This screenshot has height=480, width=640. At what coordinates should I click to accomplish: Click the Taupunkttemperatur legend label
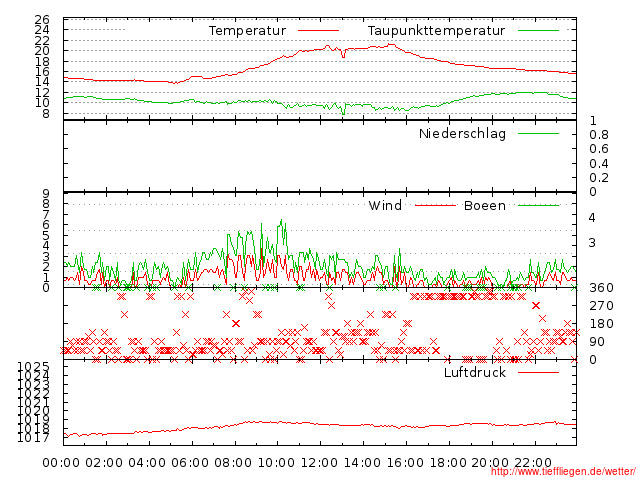point(436,31)
